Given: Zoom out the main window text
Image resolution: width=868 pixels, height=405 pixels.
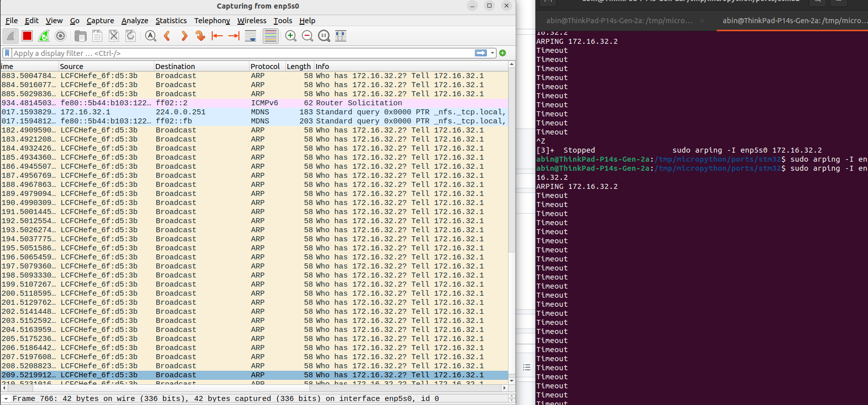Looking at the screenshot, I should pyautogui.click(x=307, y=36).
